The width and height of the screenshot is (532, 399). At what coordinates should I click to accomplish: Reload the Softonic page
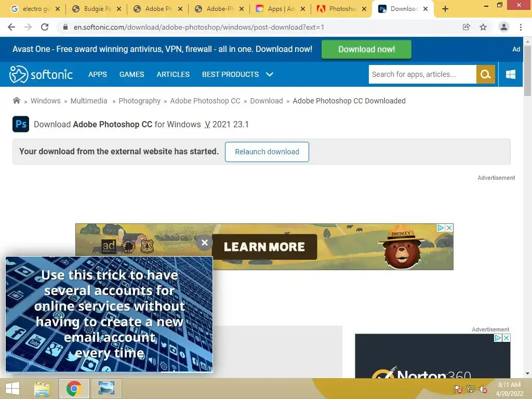[x=45, y=27]
